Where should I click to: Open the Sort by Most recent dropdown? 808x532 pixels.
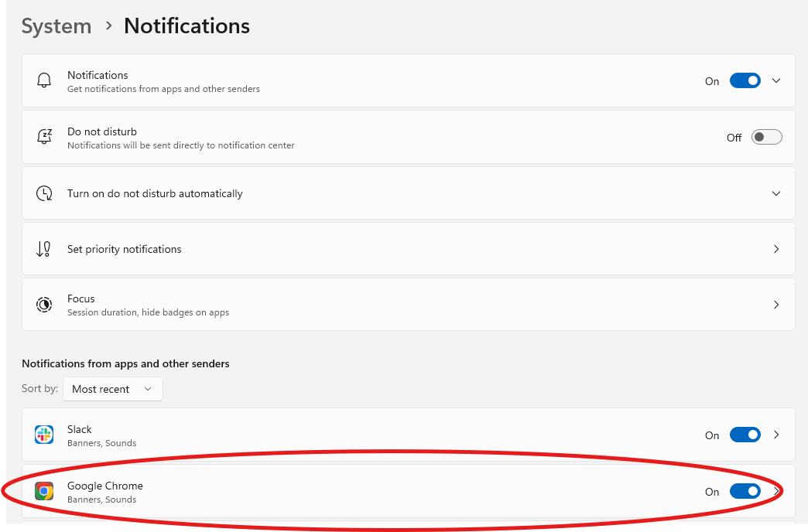point(113,389)
